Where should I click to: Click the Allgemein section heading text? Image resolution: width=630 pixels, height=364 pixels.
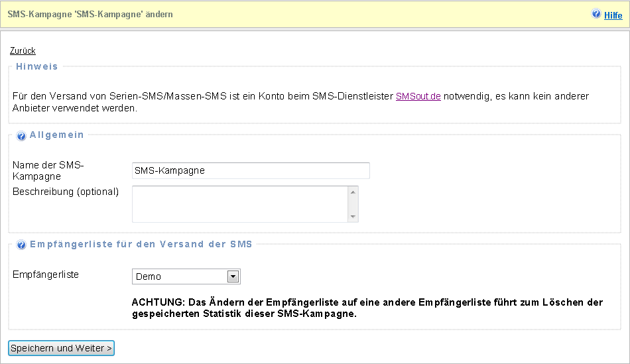click(57, 135)
